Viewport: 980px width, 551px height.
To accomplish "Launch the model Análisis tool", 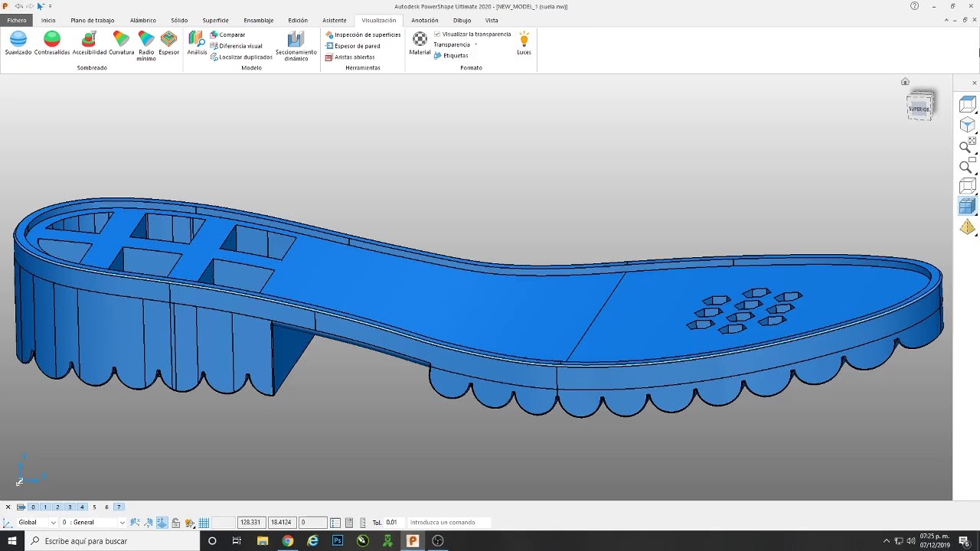I will (197, 43).
